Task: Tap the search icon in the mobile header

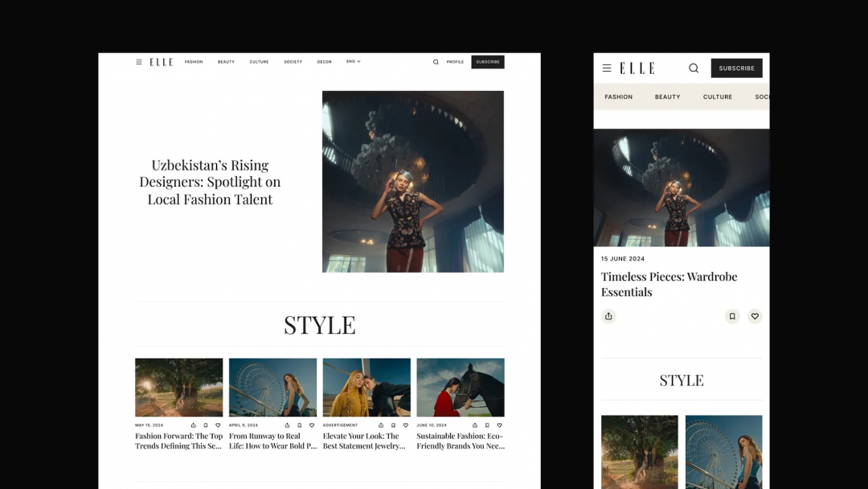Action: point(693,68)
